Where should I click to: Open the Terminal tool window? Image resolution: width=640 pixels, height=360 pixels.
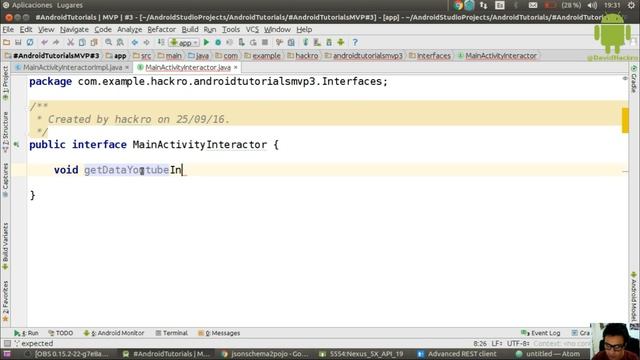171,333
